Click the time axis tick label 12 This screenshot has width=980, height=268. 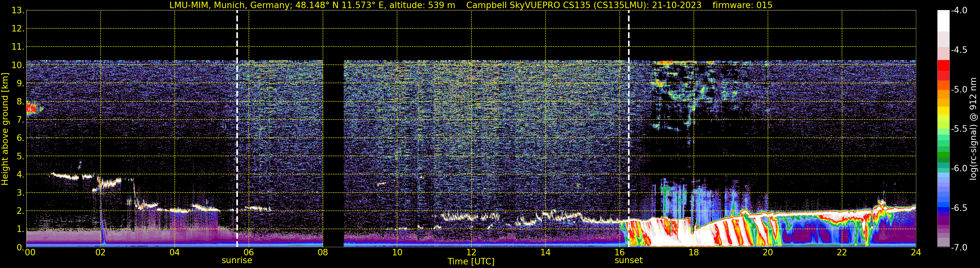(x=471, y=252)
